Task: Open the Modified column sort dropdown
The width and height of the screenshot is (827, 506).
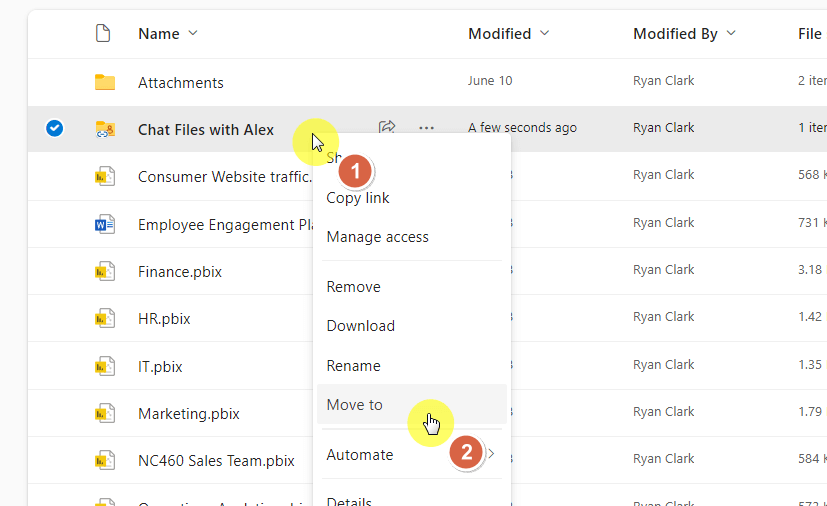Action: [x=545, y=33]
